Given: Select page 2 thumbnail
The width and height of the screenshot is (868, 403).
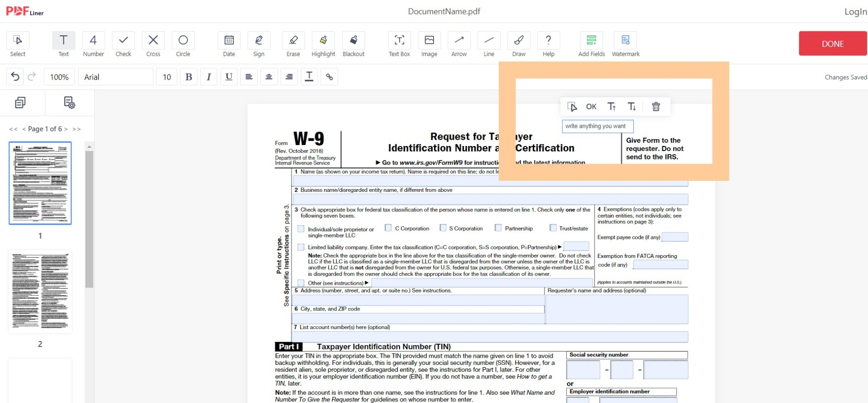Looking at the screenshot, I should coord(40,291).
